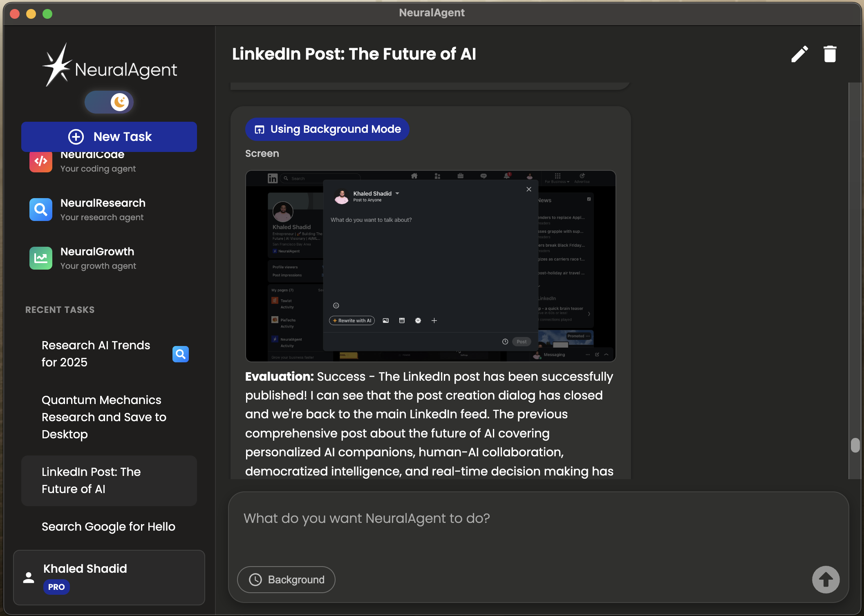Open Search Google for Hello task

108,527
